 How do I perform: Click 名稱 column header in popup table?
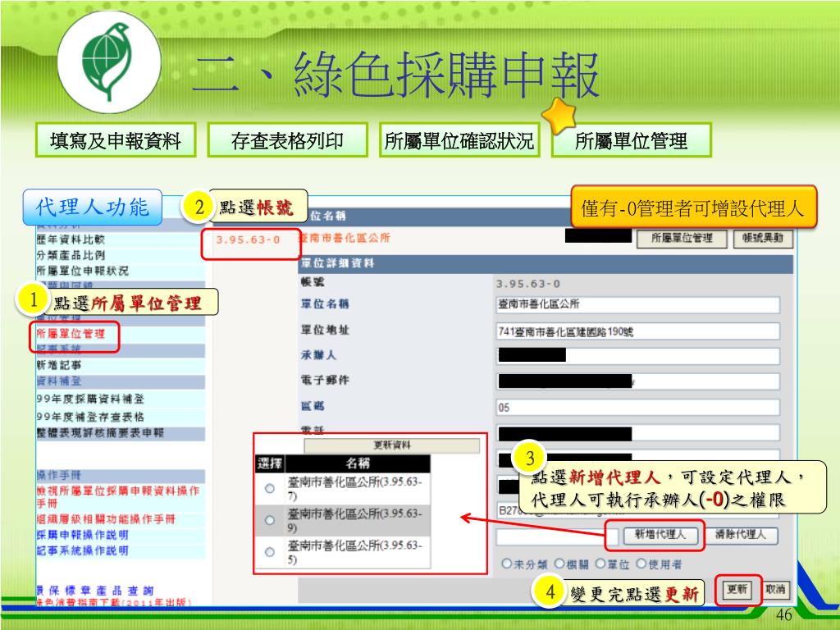358,464
